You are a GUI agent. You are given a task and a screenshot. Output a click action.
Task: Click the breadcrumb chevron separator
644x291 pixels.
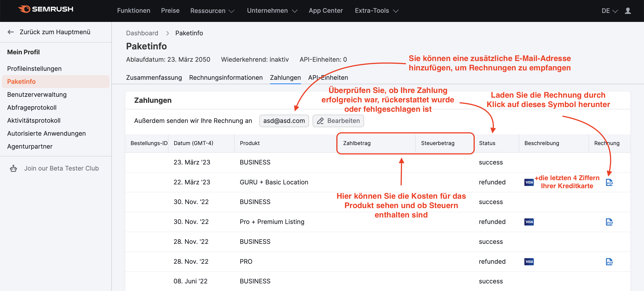(x=167, y=33)
